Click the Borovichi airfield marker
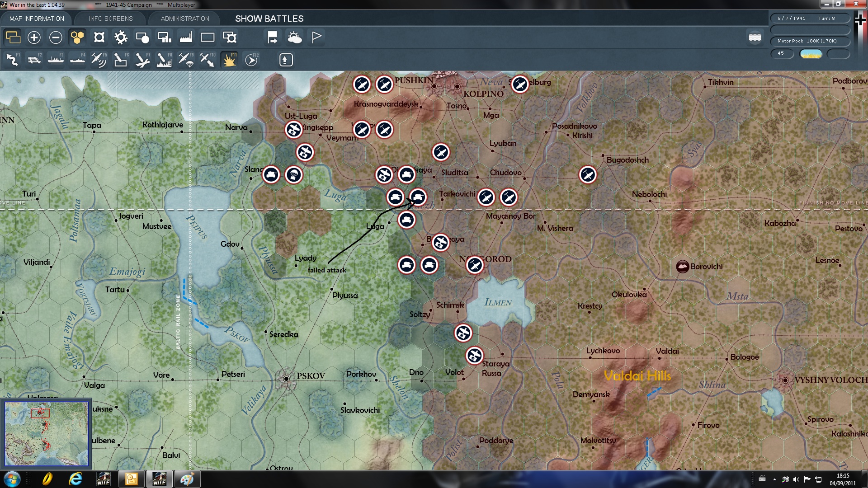Image resolution: width=868 pixels, height=488 pixels. [682, 267]
